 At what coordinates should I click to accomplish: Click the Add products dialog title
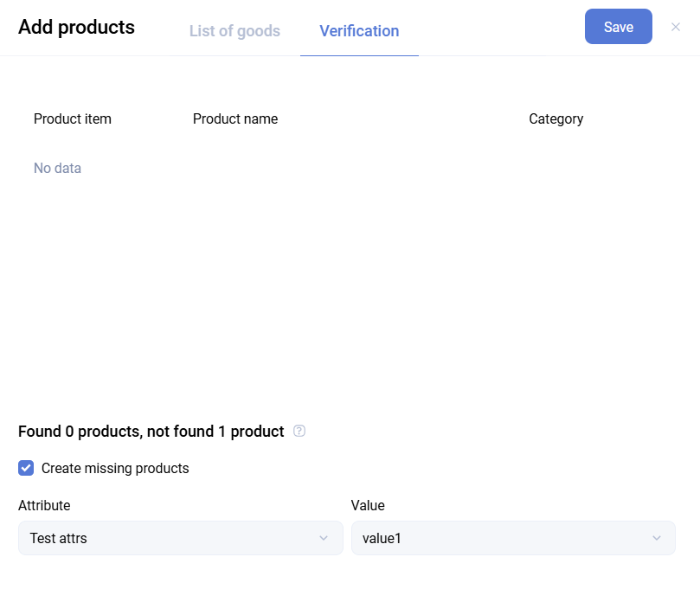coord(76,28)
